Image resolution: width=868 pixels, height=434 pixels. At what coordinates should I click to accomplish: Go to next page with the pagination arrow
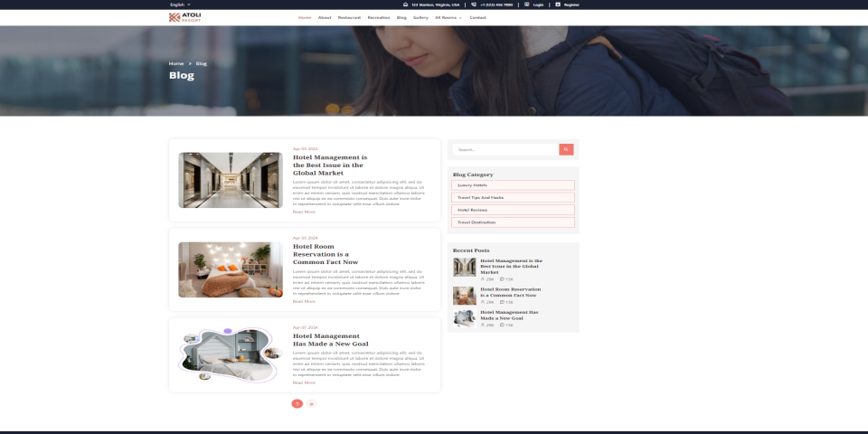(312, 404)
